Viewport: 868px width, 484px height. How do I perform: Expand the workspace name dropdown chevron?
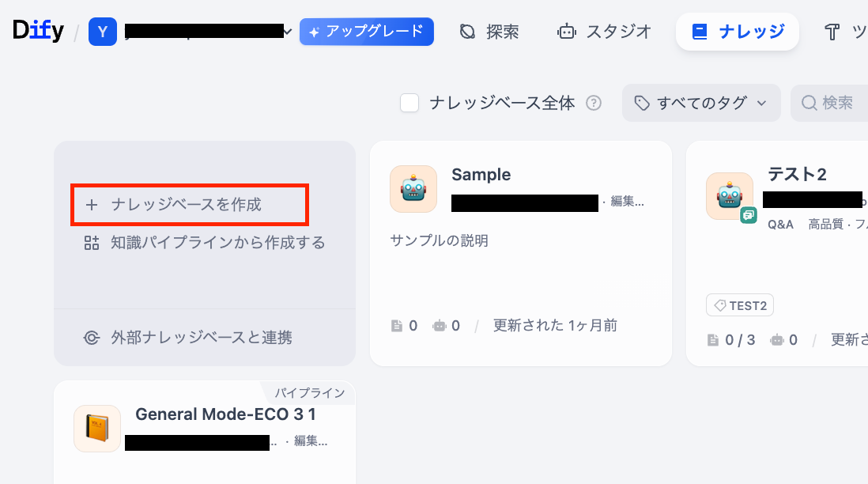coord(288,32)
